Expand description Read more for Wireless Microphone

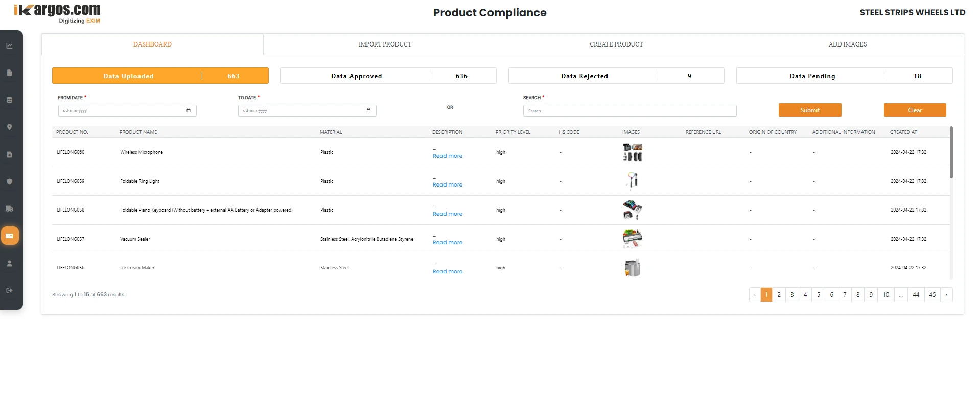pos(447,156)
